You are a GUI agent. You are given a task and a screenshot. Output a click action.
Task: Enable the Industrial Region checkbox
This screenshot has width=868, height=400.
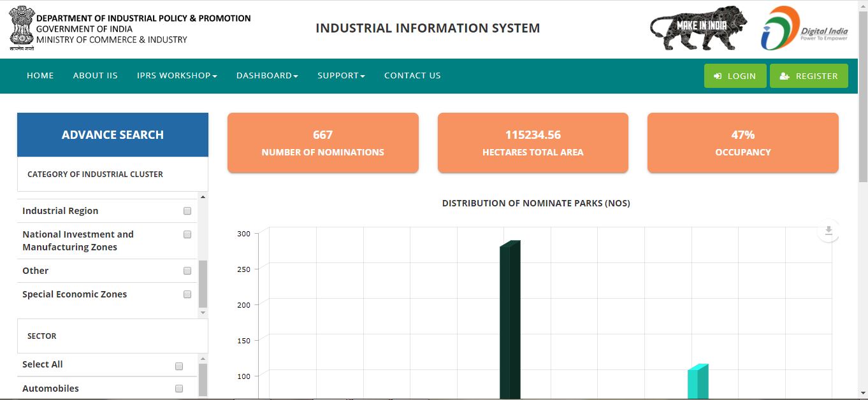pos(187,210)
